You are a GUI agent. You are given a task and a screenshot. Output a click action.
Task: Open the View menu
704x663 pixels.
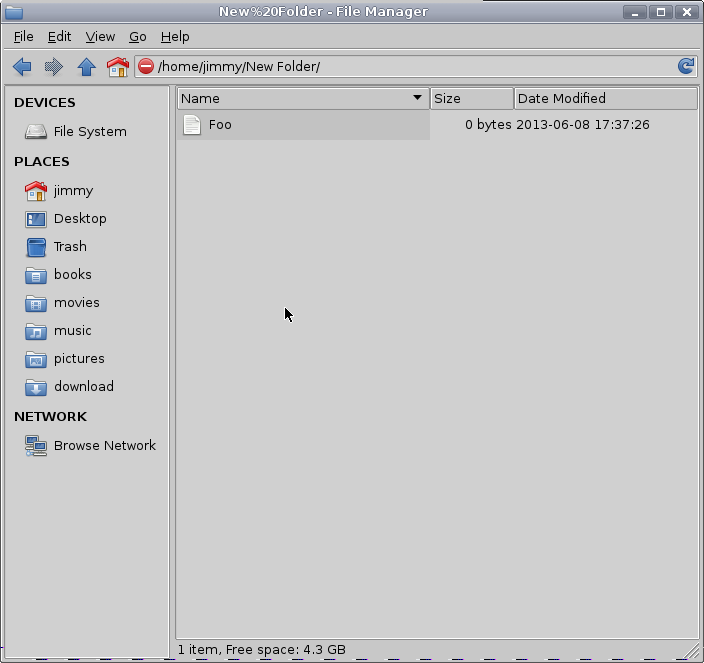[x=100, y=36]
